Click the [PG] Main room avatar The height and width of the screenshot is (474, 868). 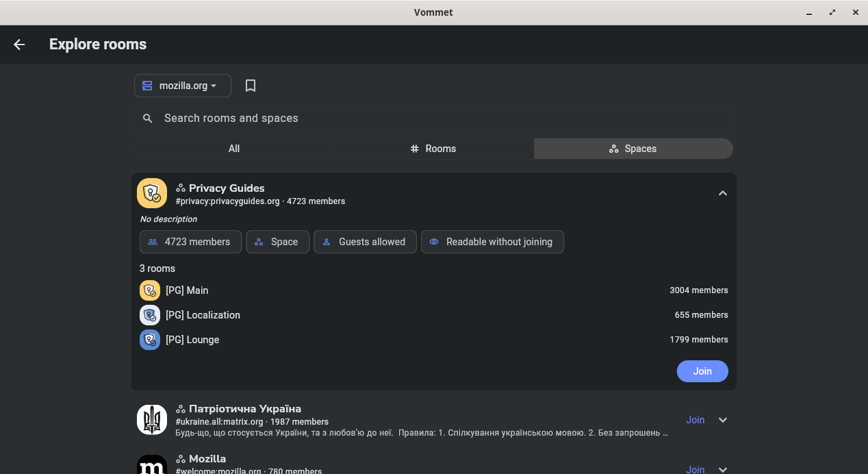click(150, 290)
